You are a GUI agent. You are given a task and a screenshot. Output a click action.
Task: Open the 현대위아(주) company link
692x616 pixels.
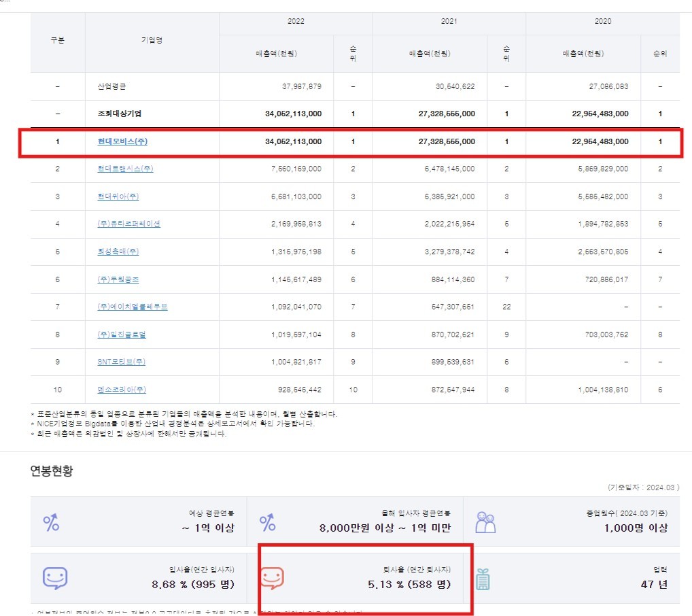(x=118, y=196)
